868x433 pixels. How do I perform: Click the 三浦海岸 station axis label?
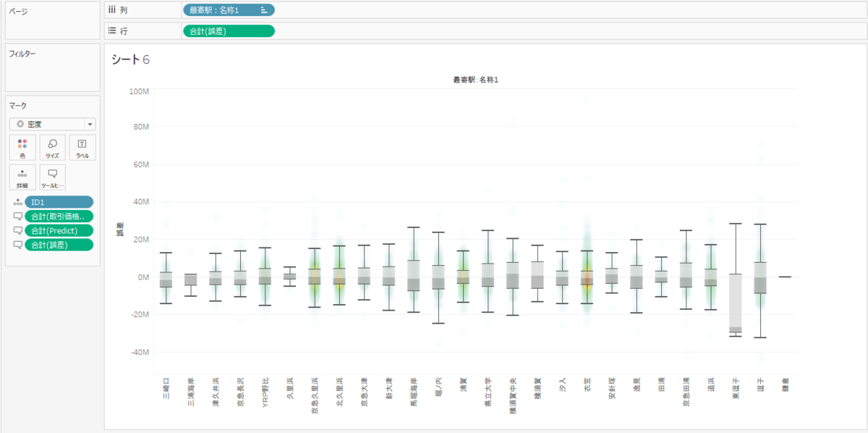point(190,392)
